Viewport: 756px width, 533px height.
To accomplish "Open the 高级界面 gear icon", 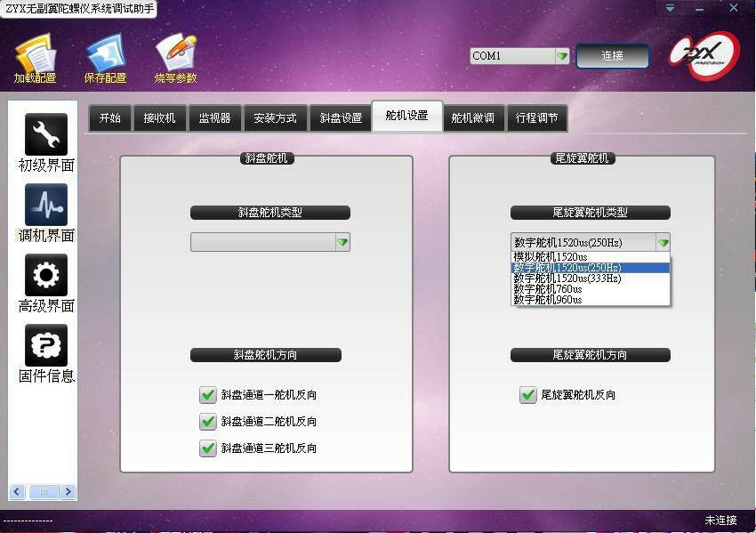I will (x=46, y=275).
